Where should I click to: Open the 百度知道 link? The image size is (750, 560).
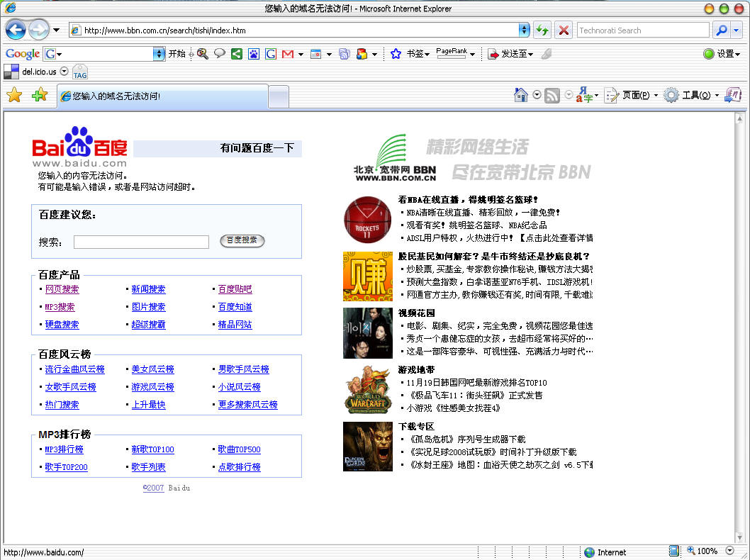pyautogui.click(x=235, y=307)
